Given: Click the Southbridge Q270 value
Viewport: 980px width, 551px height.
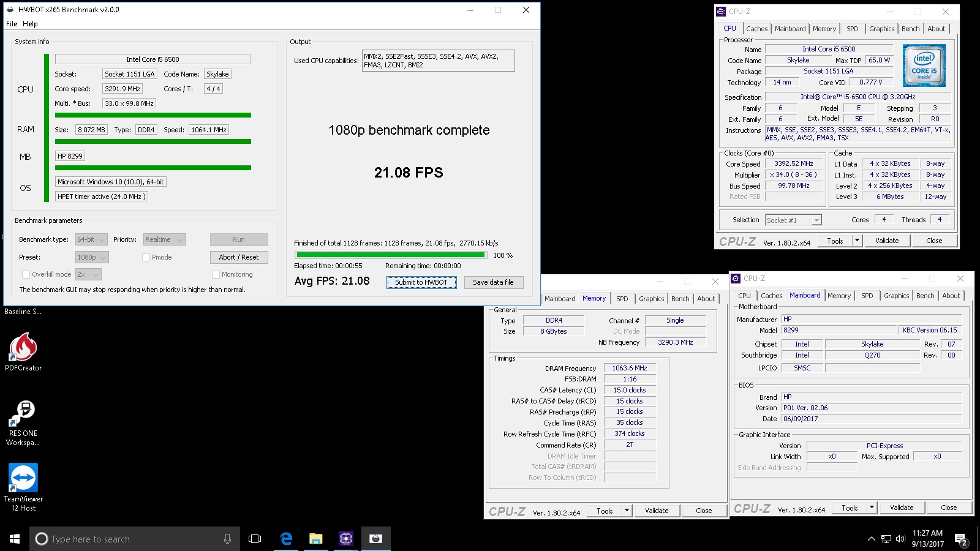Looking at the screenshot, I should tap(872, 355).
